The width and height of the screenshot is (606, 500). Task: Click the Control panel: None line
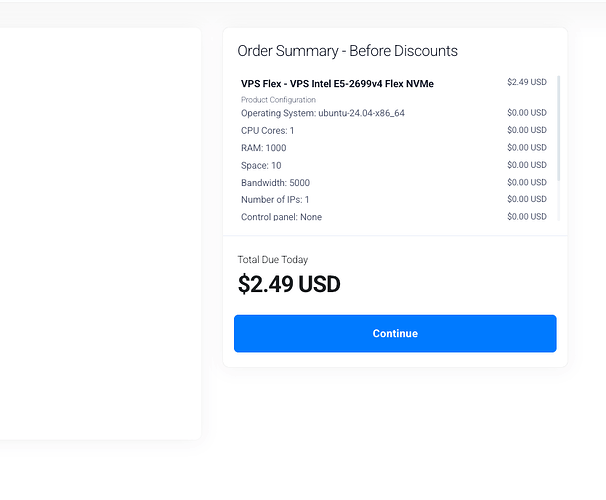click(281, 217)
